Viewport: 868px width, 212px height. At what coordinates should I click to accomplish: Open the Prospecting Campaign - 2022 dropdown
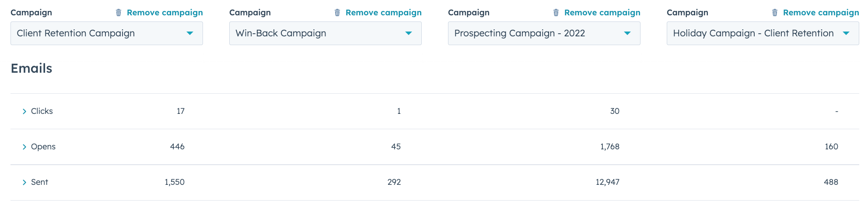tap(544, 33)
